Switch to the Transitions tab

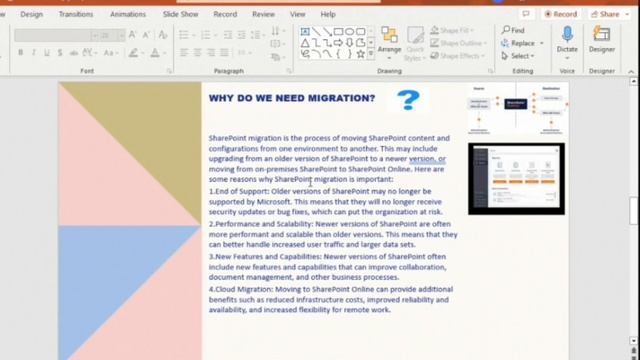point(76,14)
